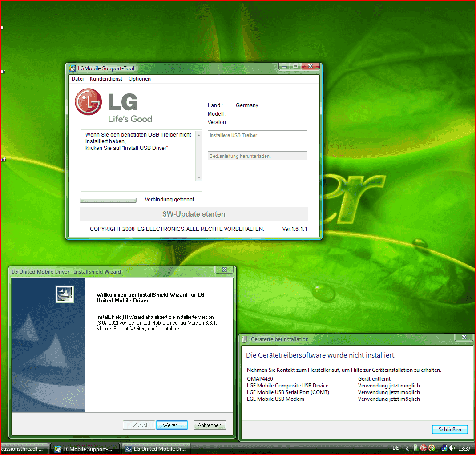The width and height of the screenshot is (476, 455).
Task: Click the Ver.1.6.1.1 version label
Action: point(295,229)
